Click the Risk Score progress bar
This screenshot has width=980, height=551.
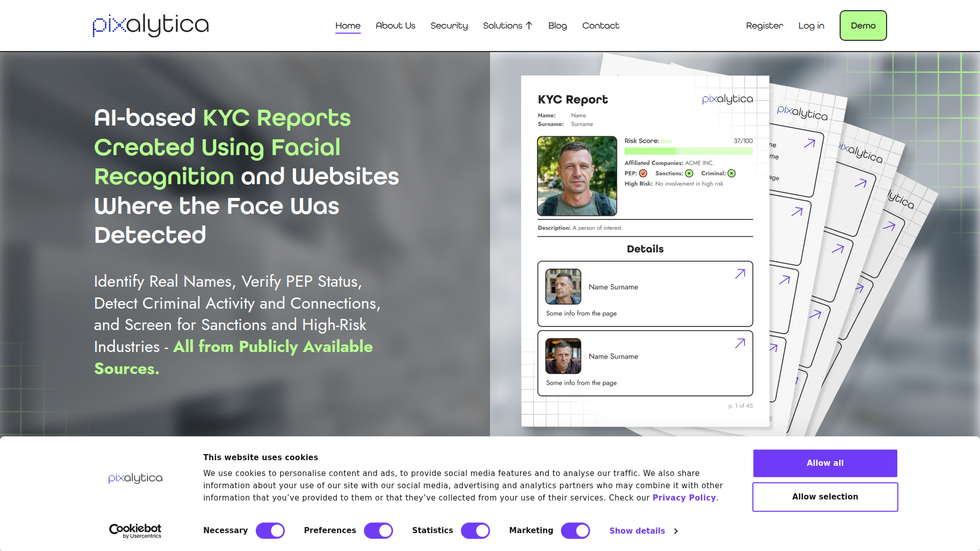[x=688, y=151]
